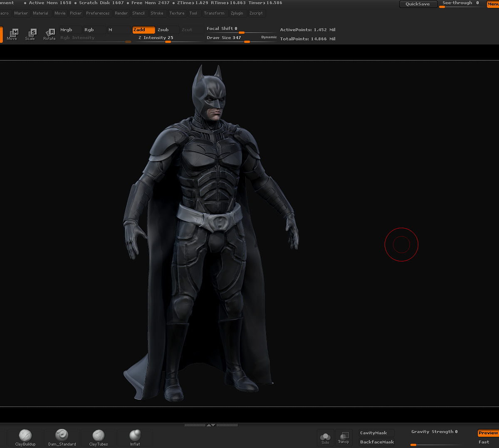Click the Menus button
The width and height of the screenshot is (499, 448).
(x=493, y=4)
